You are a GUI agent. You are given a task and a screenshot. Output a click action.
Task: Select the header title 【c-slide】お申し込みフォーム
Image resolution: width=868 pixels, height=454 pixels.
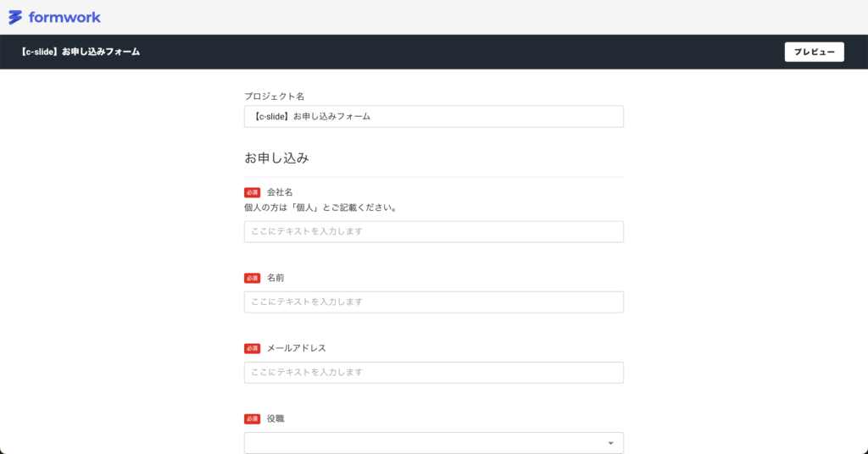coord(80,52)
